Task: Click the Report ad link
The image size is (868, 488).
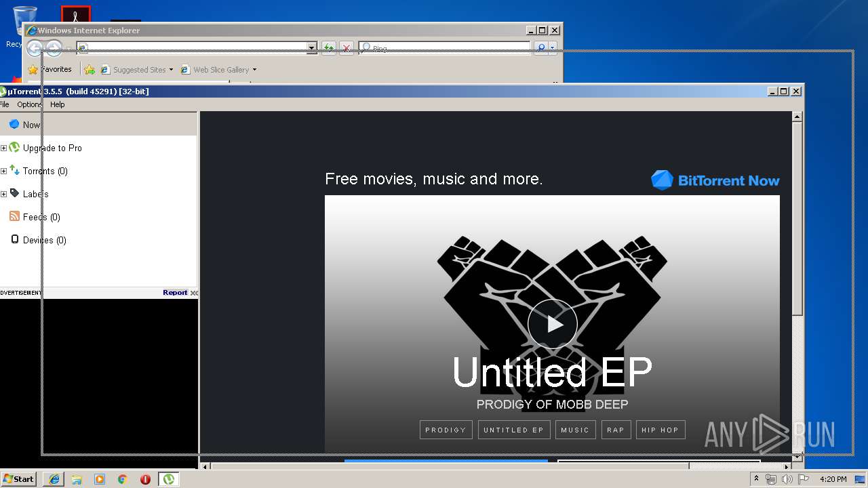Action: point(175,293)
